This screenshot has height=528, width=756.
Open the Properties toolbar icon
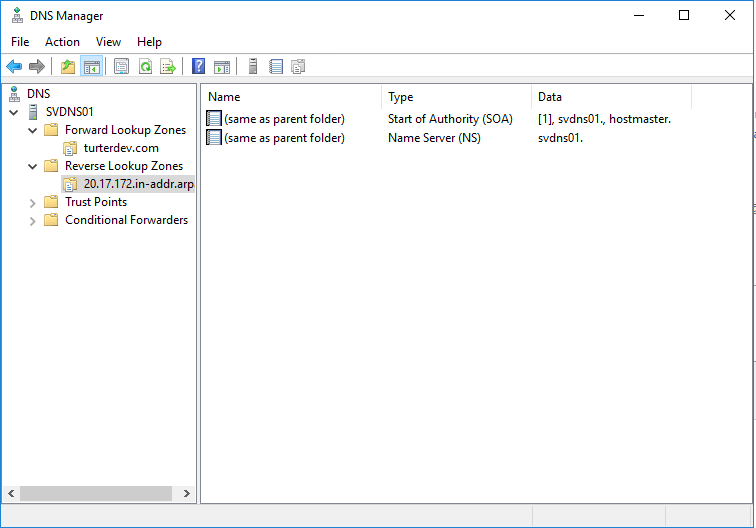click(122, 67)
